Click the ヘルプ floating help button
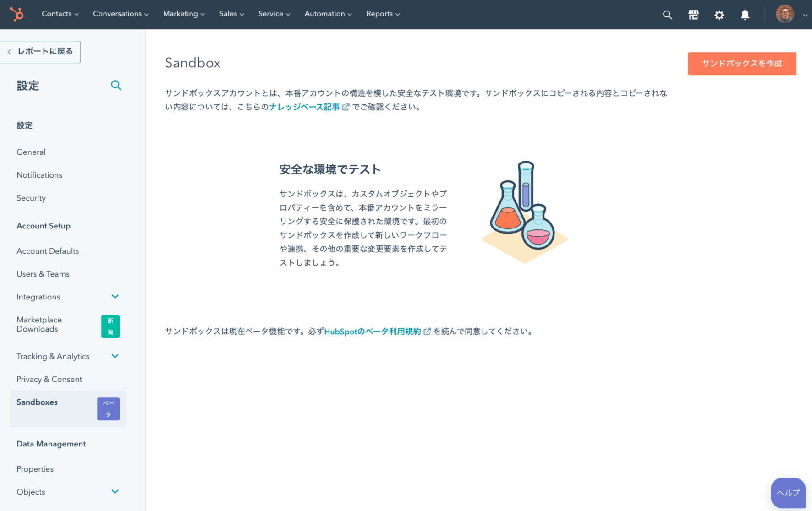The width and height of the screenshot is (812, 511). (x=788, y=493)
